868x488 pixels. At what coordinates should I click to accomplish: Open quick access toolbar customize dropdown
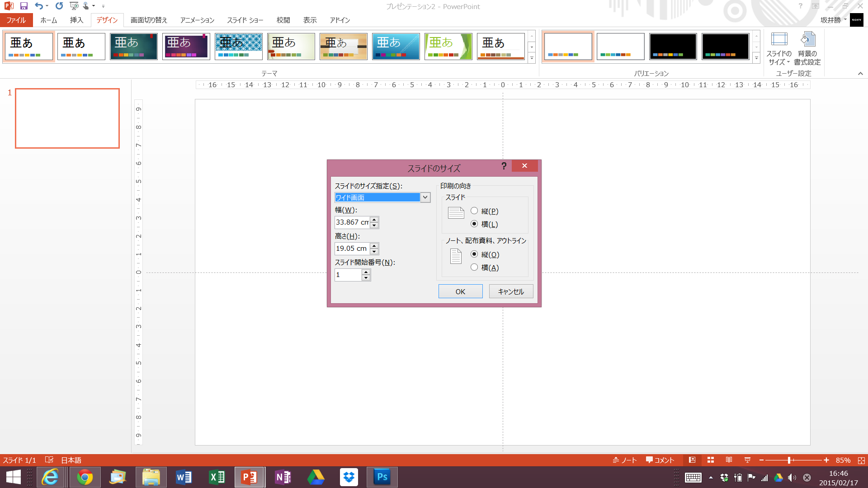pyautogui.click(x=104, y=6)
